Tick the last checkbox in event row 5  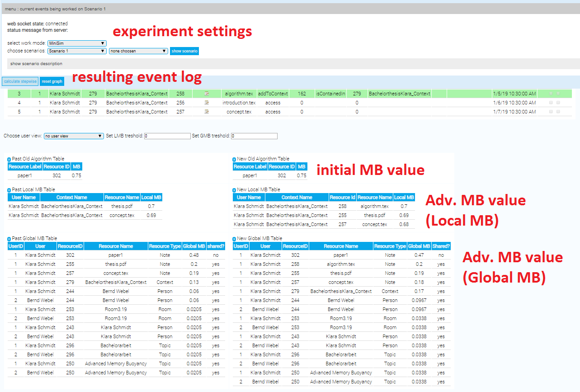[x=558, y=112]
